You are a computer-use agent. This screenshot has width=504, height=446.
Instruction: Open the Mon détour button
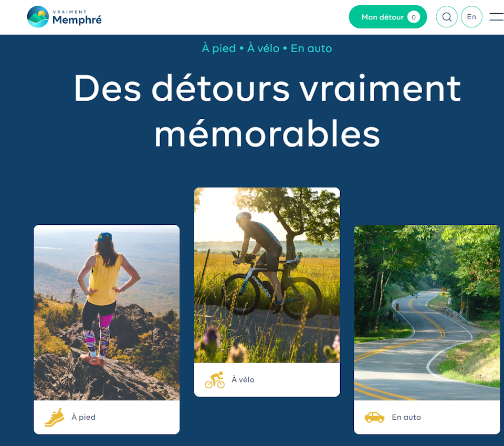coord(387,17)
